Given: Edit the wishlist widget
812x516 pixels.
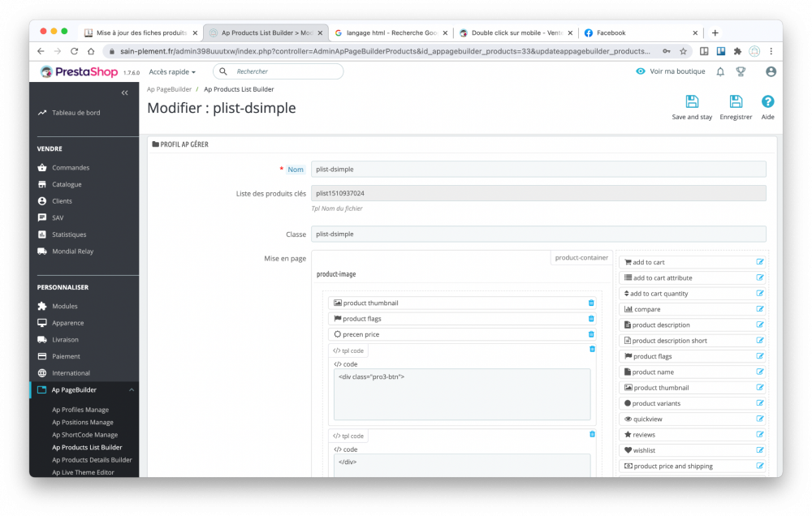Looking at the screenshot, I should (760, 450).
